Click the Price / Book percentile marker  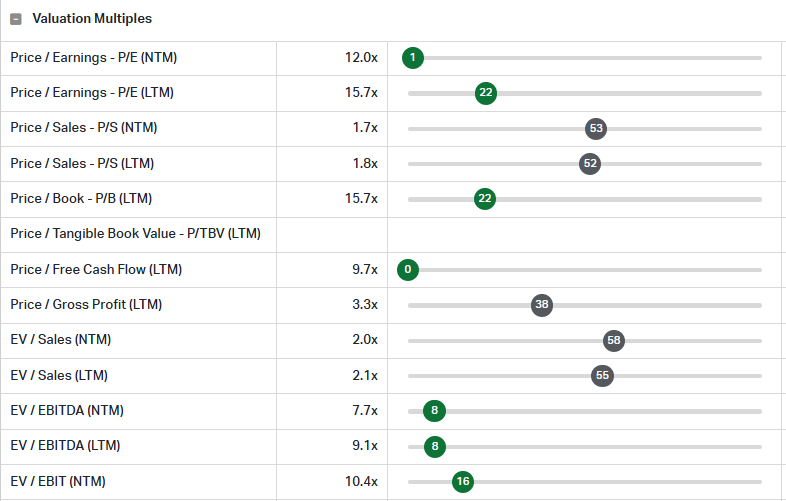point(485,199)
